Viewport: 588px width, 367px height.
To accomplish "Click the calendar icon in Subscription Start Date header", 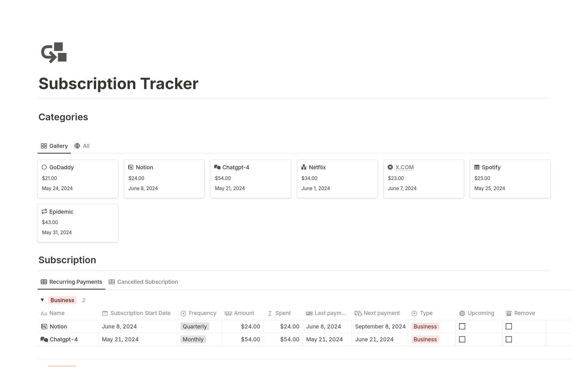I will point(105,313).
